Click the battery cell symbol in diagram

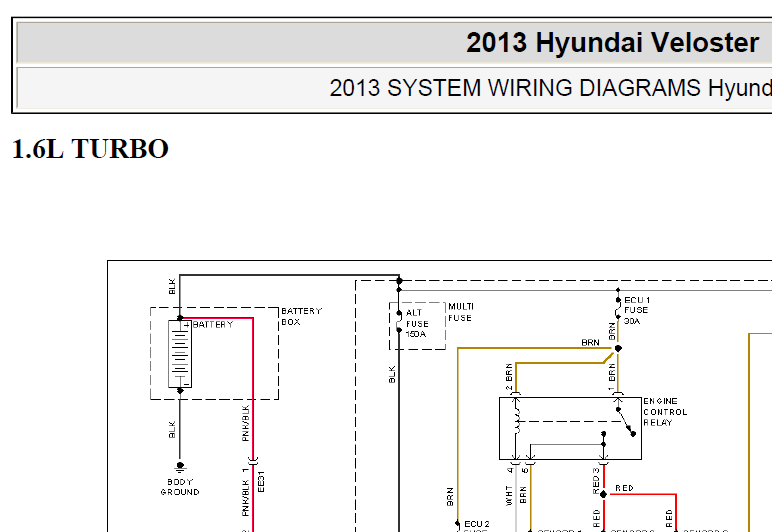(180, 354)
